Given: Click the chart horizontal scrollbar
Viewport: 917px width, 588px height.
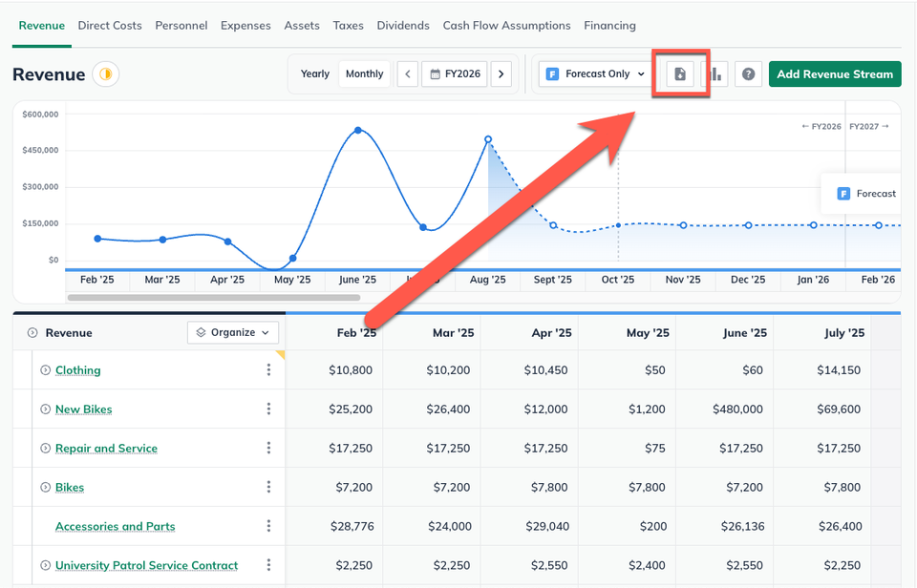Looking at the screenshot, I should click(x=213, y=298).
